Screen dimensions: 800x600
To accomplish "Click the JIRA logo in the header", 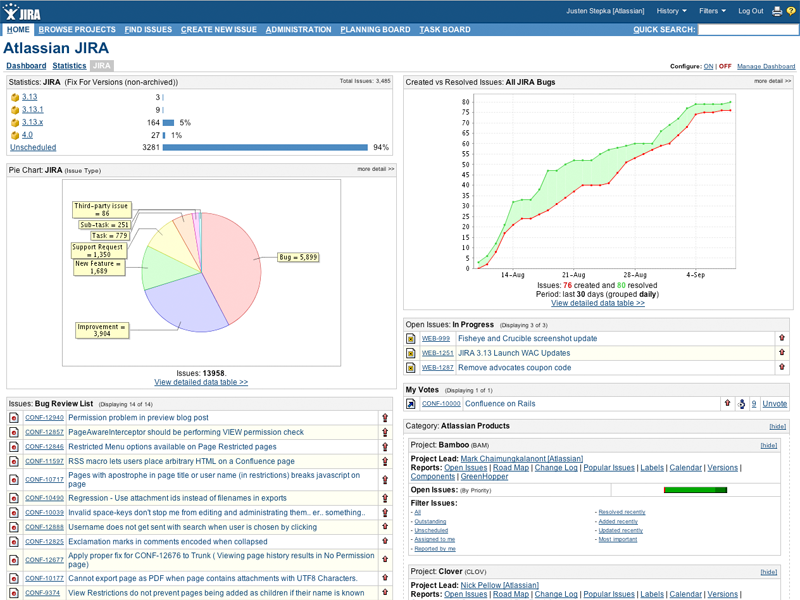I will coord(19,11).
